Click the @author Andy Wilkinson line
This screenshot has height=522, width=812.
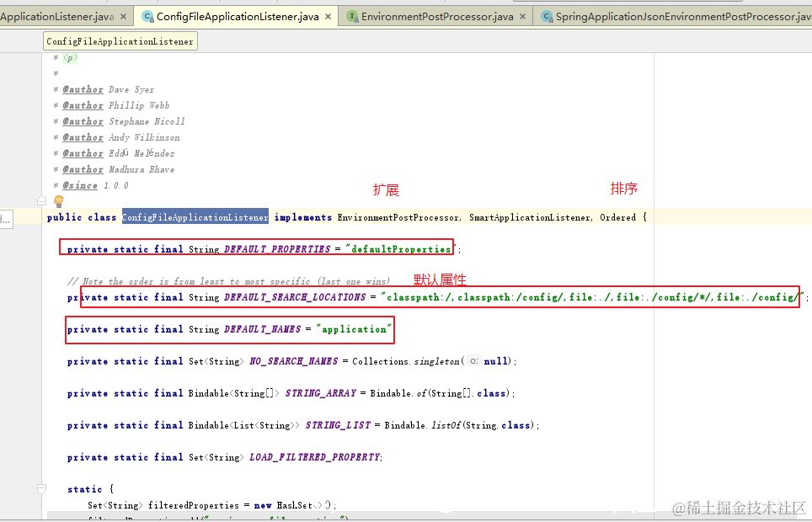[x=116, y=137]
